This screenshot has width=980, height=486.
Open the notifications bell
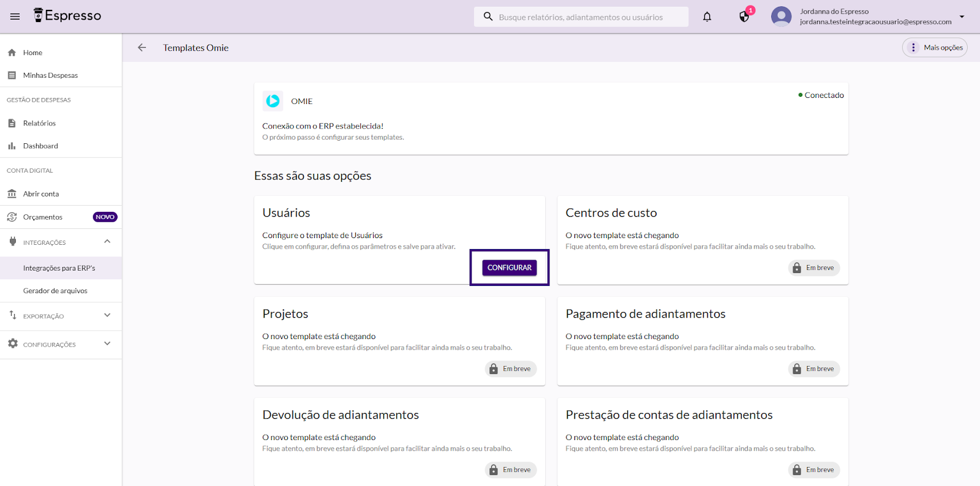707,17
